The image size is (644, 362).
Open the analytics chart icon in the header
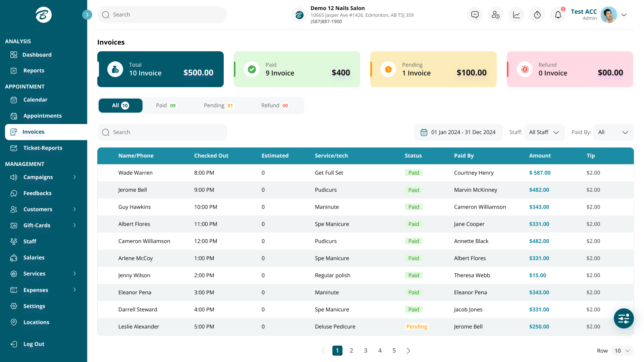516,14
